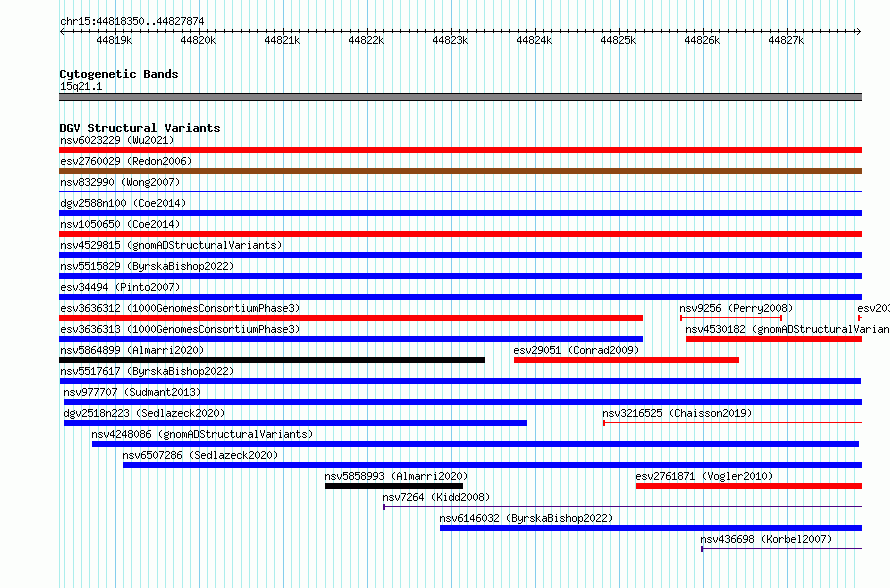Click the 44825k ruler position marker
The image size is (890, 588).
tap(618, 40)
